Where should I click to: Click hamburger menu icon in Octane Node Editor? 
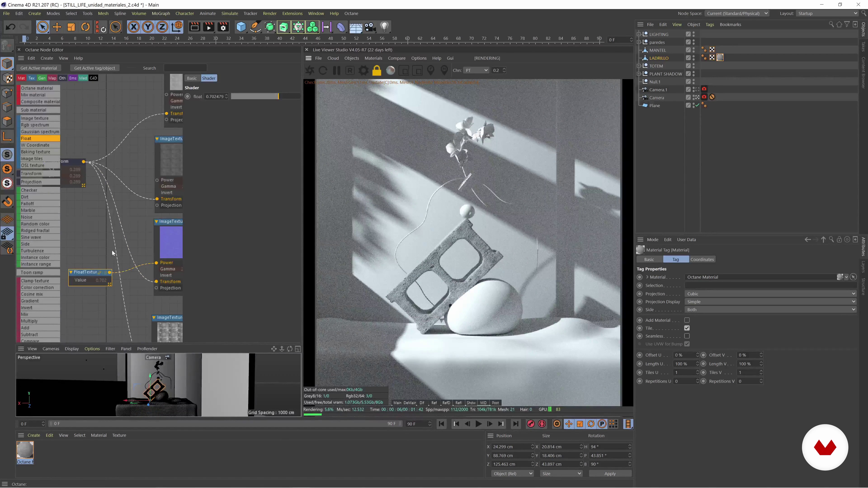[x=21, y=58]
